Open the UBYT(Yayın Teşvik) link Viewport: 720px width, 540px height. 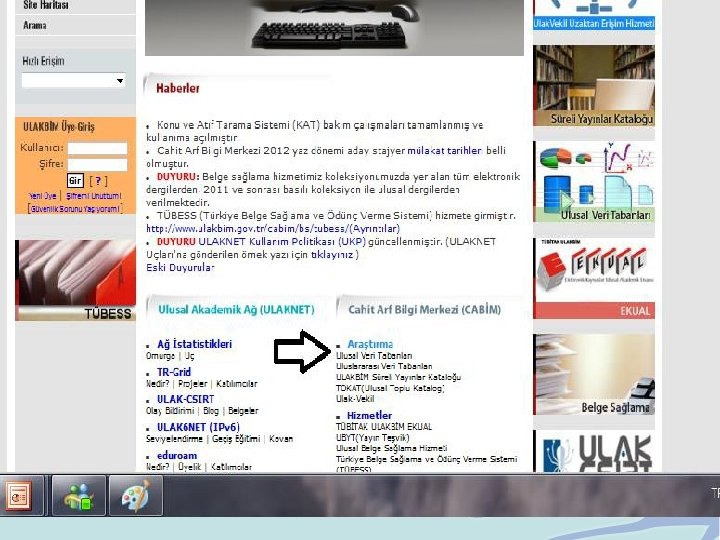click(372, 438)
